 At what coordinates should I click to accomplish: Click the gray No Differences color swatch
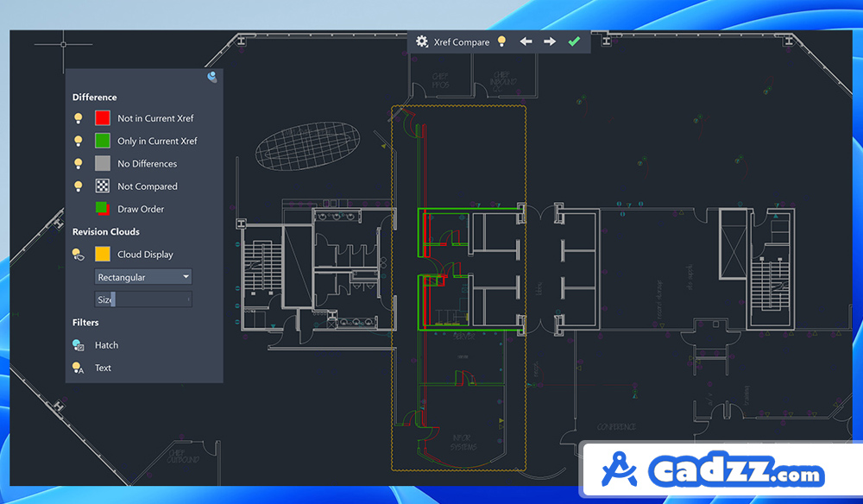pos(103,163)
